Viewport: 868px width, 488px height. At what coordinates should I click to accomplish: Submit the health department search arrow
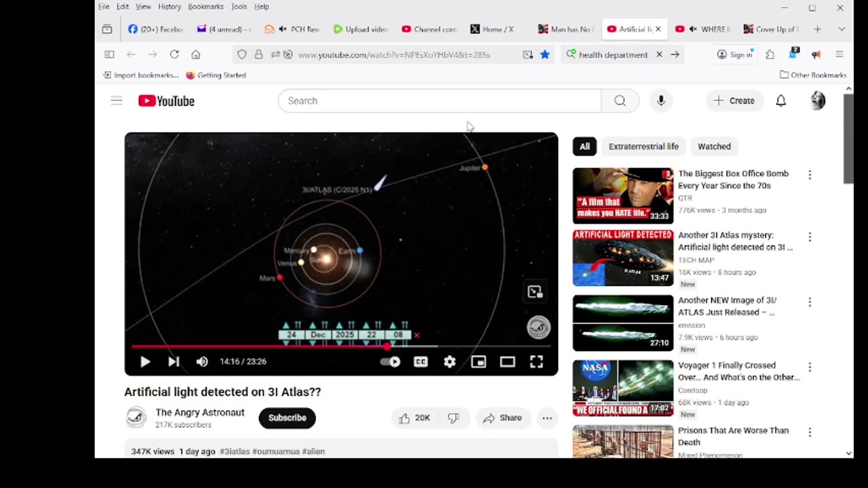675,54
